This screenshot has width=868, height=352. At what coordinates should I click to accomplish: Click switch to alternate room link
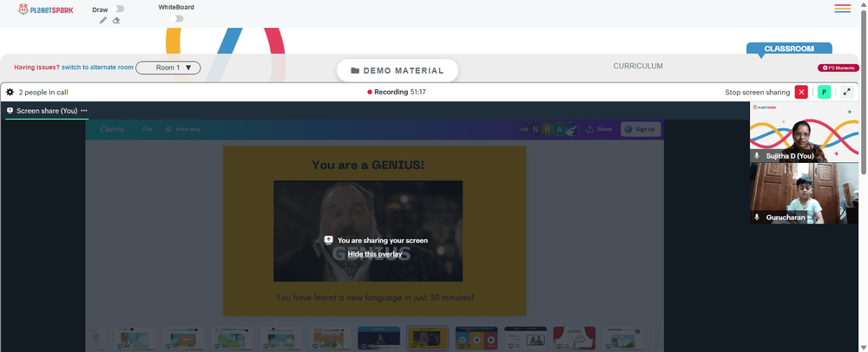coord(97,68)
